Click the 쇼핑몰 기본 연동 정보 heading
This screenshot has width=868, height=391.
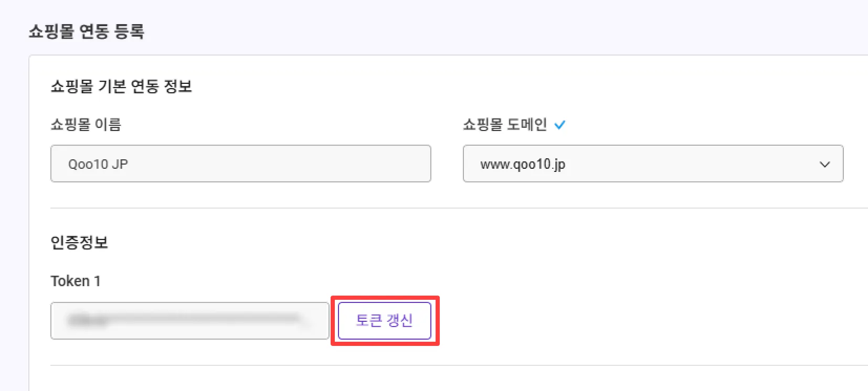[121, 86]
